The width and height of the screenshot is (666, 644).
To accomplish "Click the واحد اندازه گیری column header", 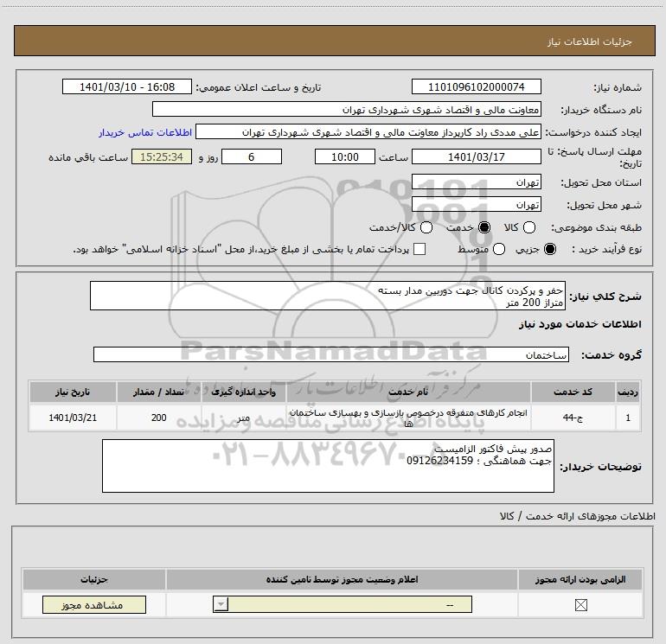I will tap(243, 392).
